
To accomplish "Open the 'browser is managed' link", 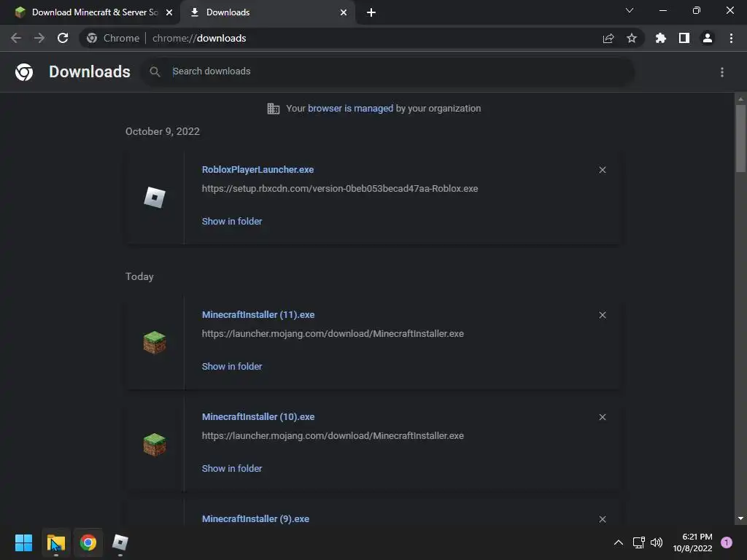I will pyautogui.click(x=351, y=109).
